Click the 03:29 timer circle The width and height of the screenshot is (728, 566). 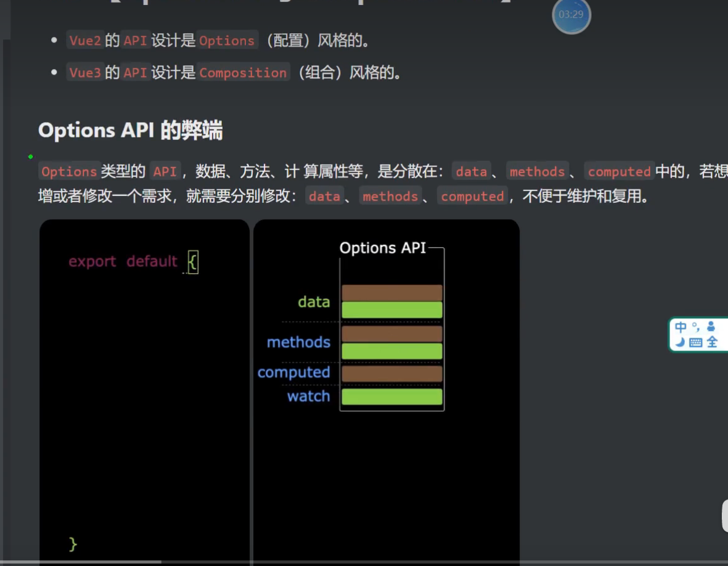pos(571,15)
